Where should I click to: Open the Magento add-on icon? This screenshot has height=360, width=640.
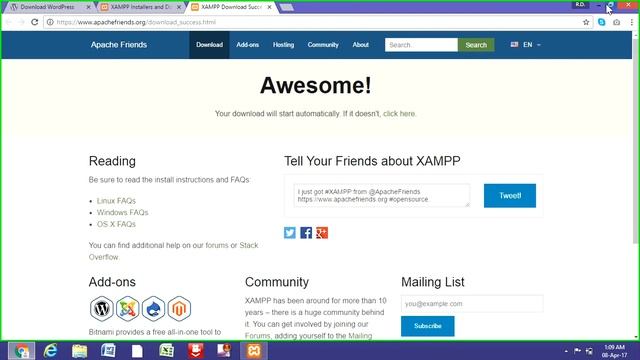click(x=179, y=309)
